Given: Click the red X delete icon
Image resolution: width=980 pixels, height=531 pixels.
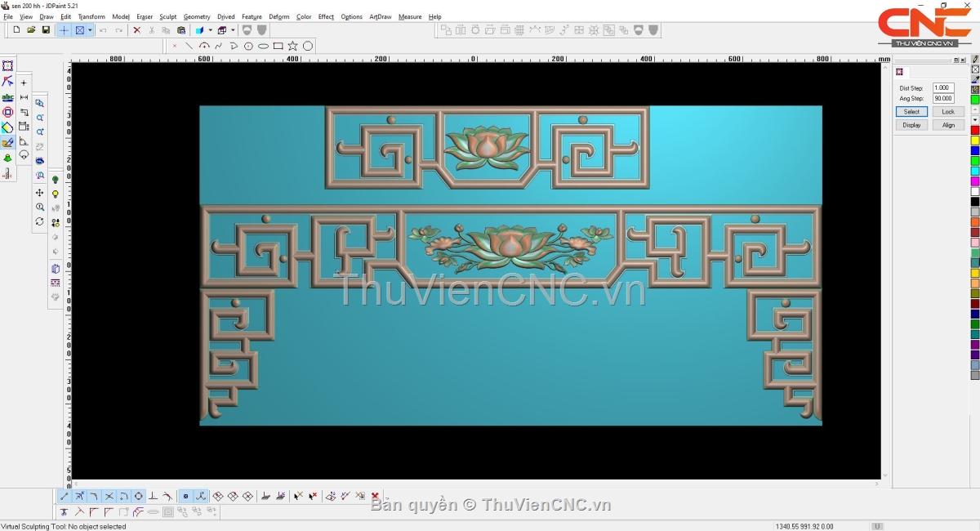Looking at the screenshot, I should (x=136, y=30).
